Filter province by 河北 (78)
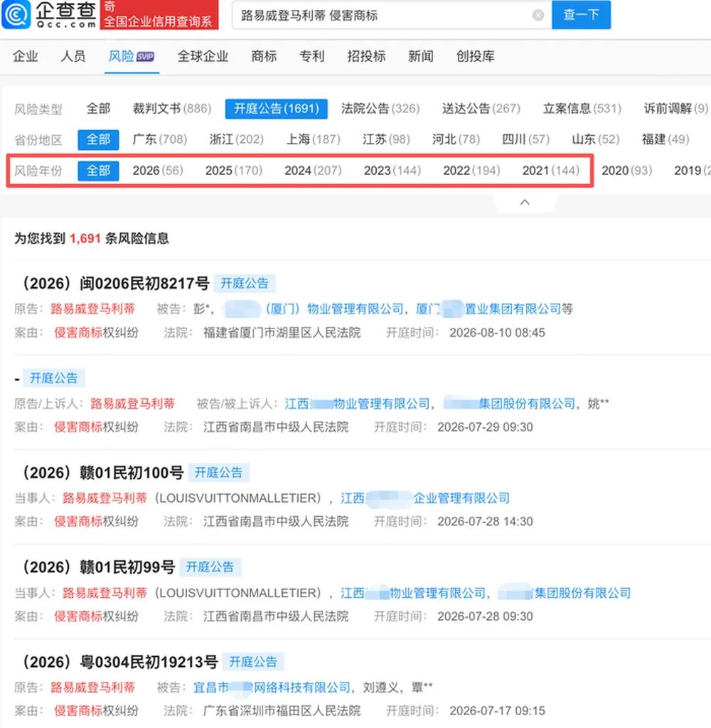 456,139
